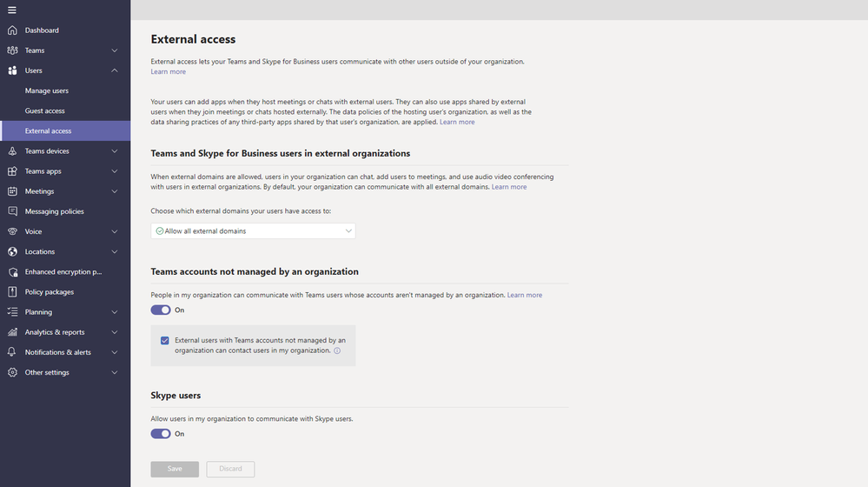The height and width of the screenshot is (487, 868).
Task: Expand the Planning chevron
Action: 115,312
